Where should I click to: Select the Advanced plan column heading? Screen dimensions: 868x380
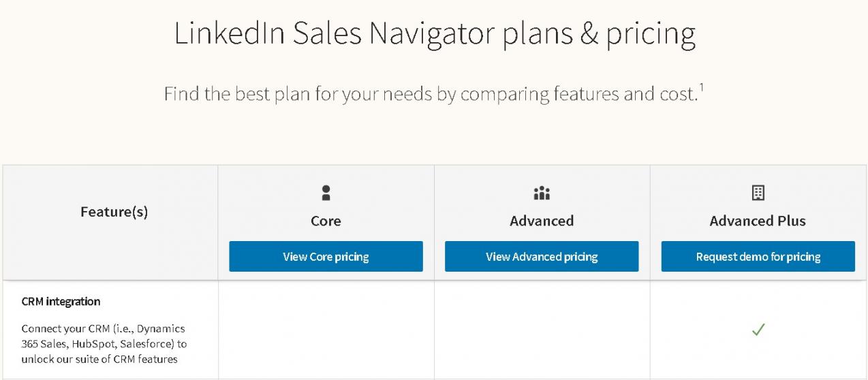(542, 221)
